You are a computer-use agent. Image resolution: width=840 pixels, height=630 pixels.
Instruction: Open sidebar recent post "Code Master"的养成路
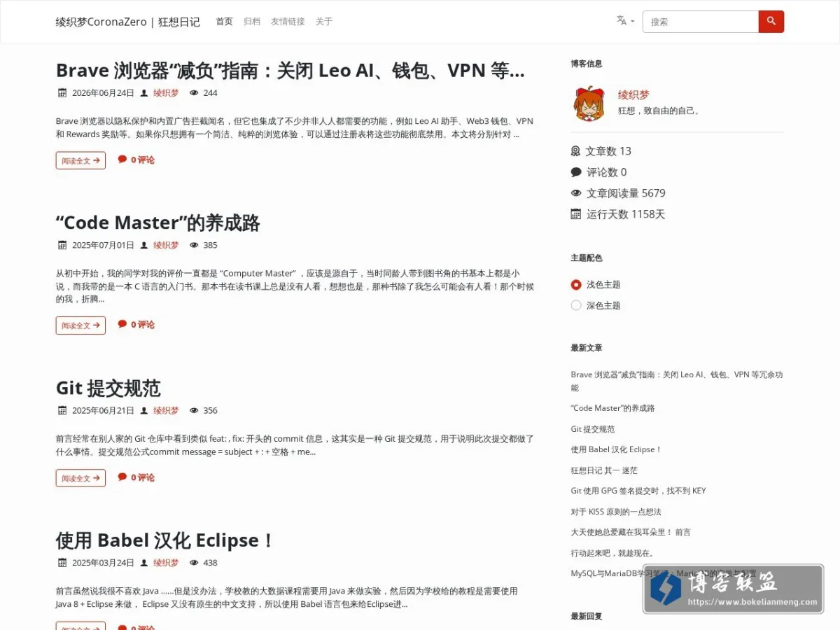pos(612,408)
